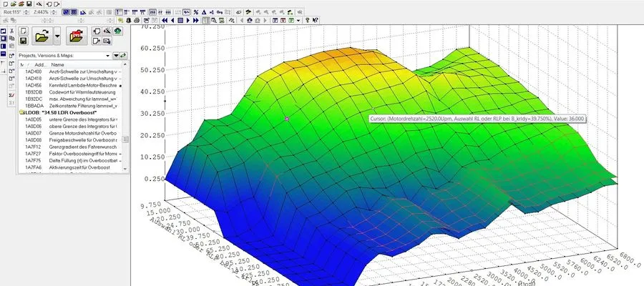Select map 1A7F27 Faktor Overboosteingriff
This screenshot has width=644, height=286.
click(72, 154)
